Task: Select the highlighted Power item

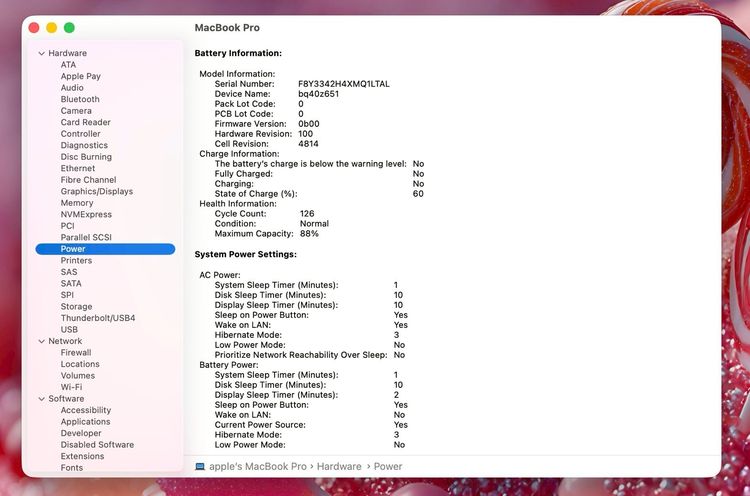Action: pos(105,249)
